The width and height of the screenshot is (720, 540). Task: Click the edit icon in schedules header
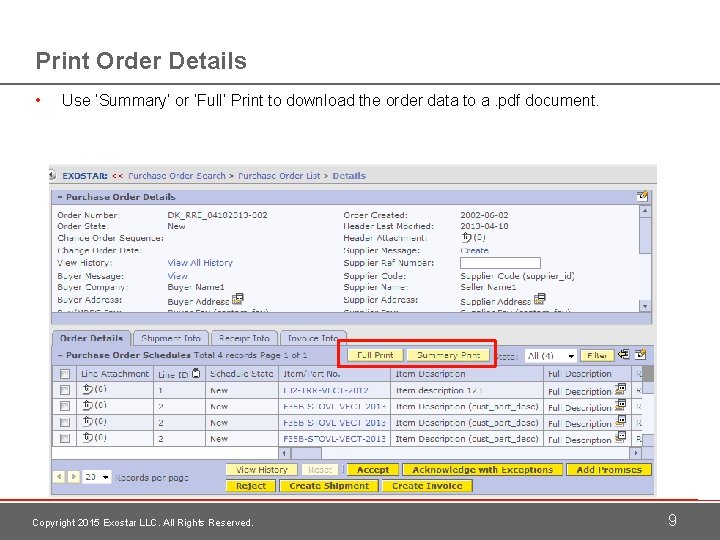click(641, 354)
